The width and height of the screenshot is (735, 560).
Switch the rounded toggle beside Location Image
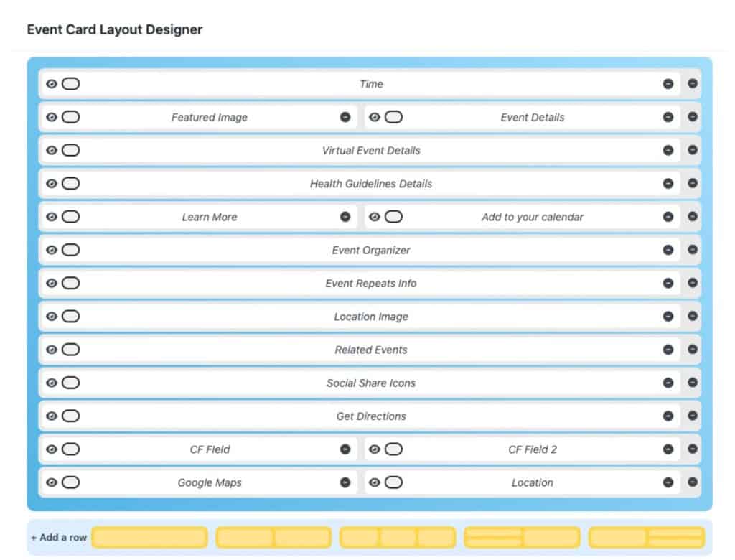71,316
